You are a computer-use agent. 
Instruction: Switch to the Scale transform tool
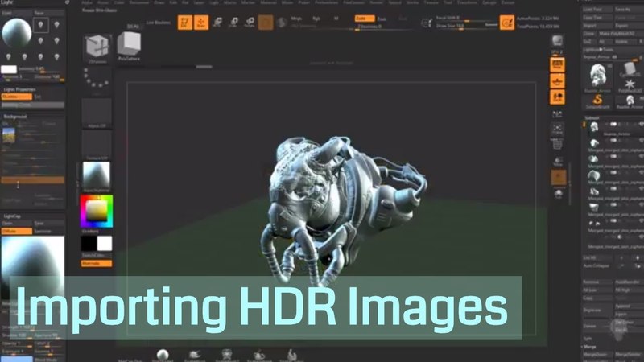pos(233,23)
